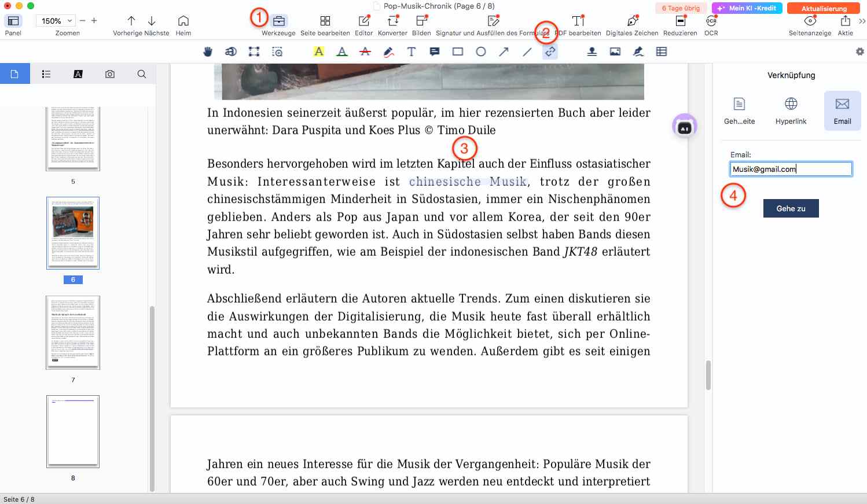Select the stamp tool
This screenshot has height=504, width=867.
592,51
